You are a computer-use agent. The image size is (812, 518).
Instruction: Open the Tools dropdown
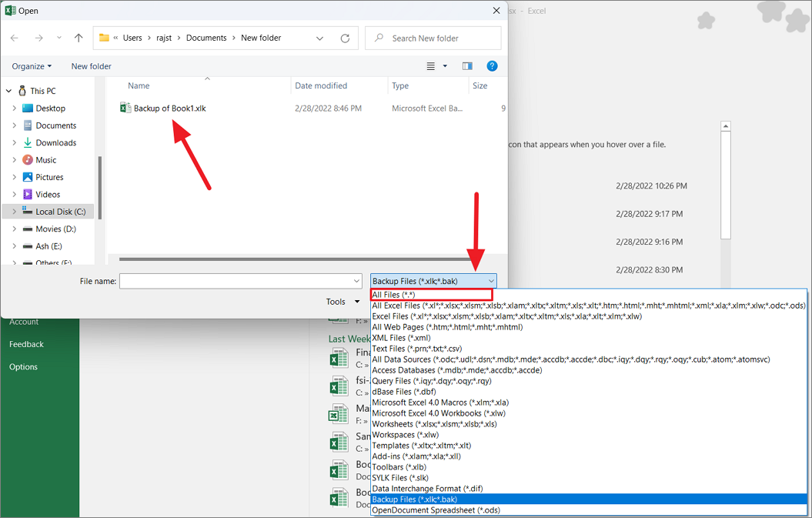(x=343, y=302)
